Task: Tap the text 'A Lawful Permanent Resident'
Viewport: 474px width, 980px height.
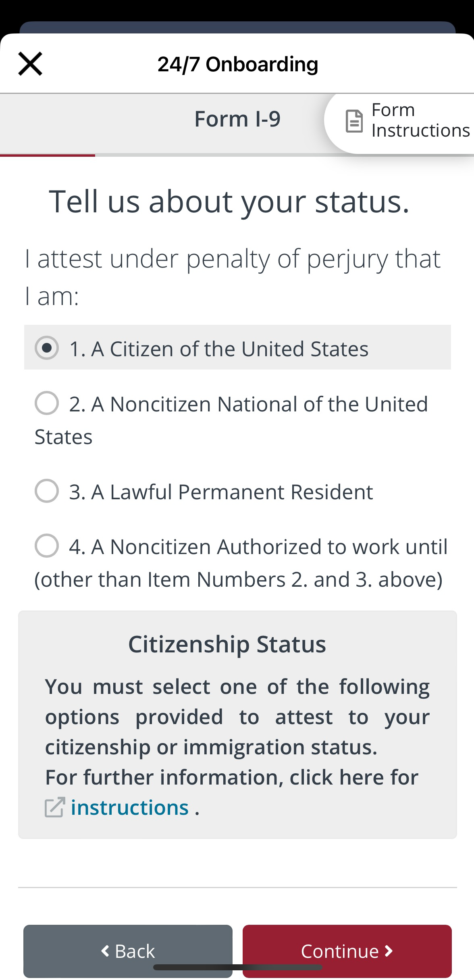Action: (x=232, y=492)
